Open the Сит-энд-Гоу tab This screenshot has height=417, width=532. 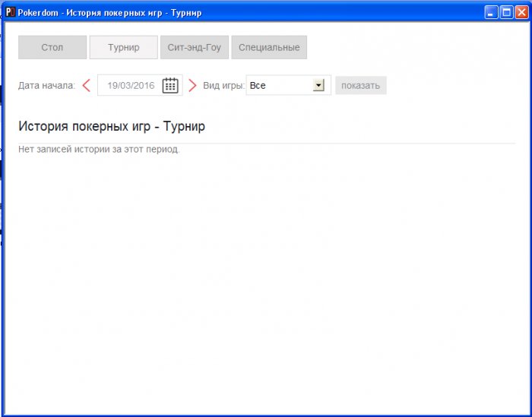click(195, 47)
